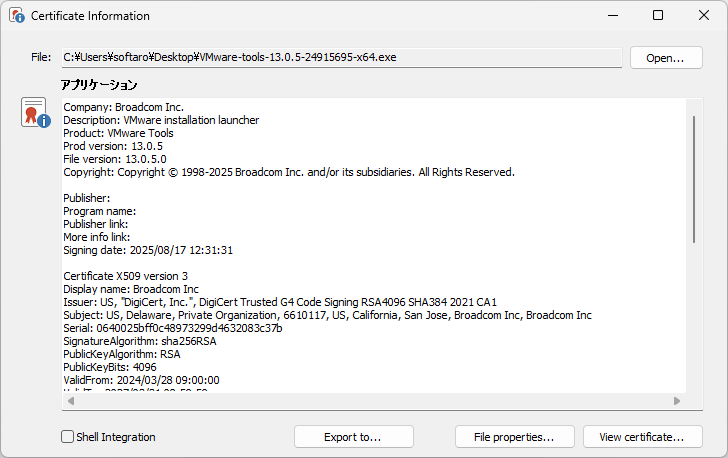Click the View certificate... button

pos(641,437)
